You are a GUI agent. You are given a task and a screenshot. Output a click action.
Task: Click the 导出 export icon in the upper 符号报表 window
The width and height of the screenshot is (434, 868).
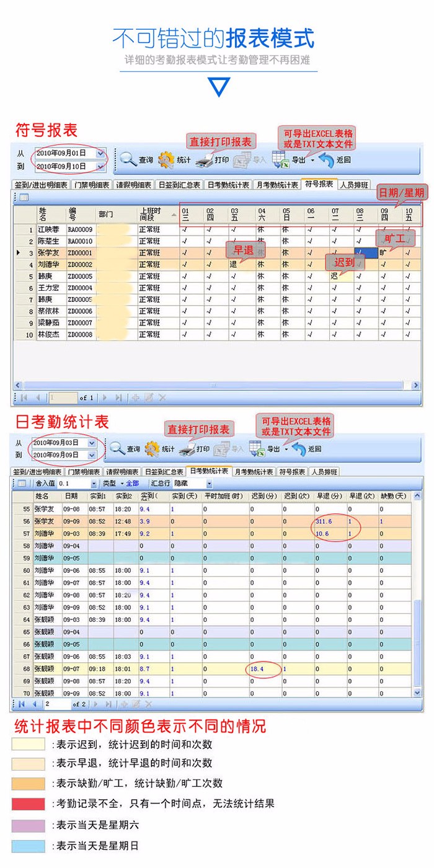(281, 159)
